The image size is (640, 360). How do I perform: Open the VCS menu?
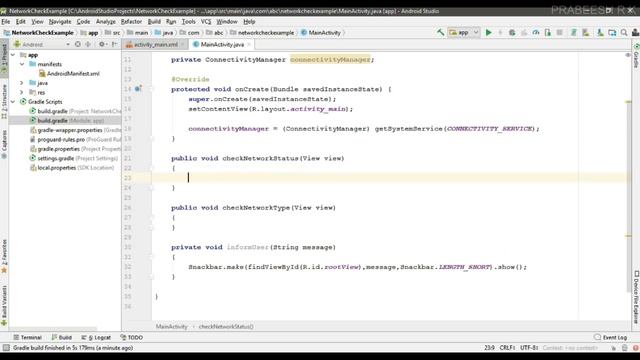[x=206, y=22]
